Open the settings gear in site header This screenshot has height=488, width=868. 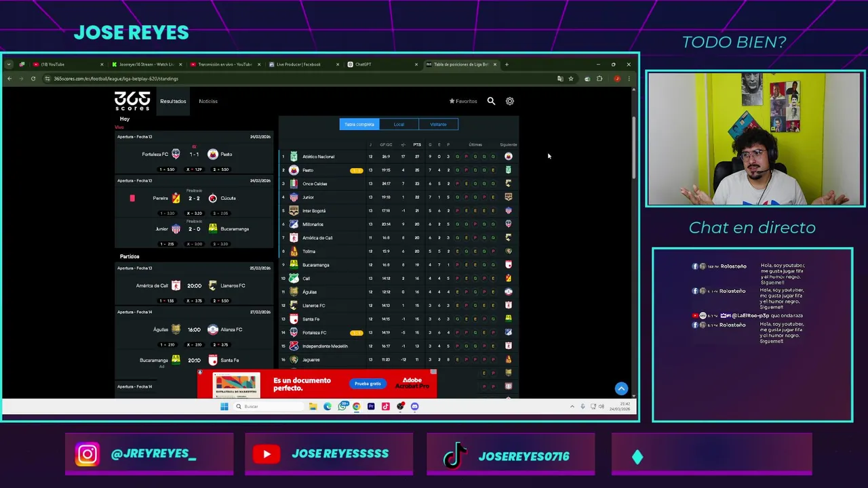(510, 101)
